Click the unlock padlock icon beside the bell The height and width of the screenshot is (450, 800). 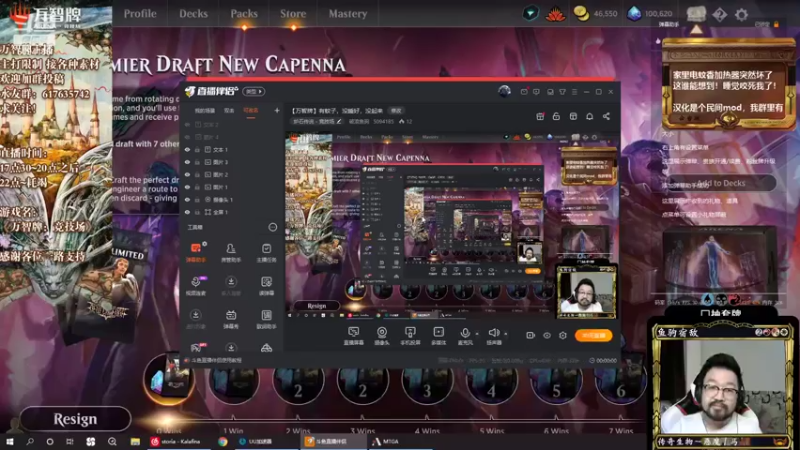coord(556,116)
